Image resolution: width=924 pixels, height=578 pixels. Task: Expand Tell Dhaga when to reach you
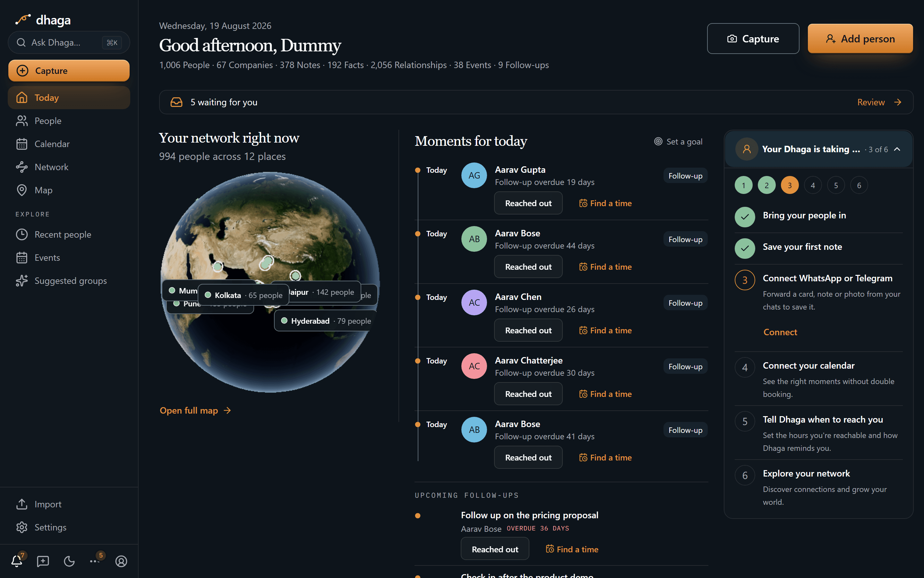[819, 433]
